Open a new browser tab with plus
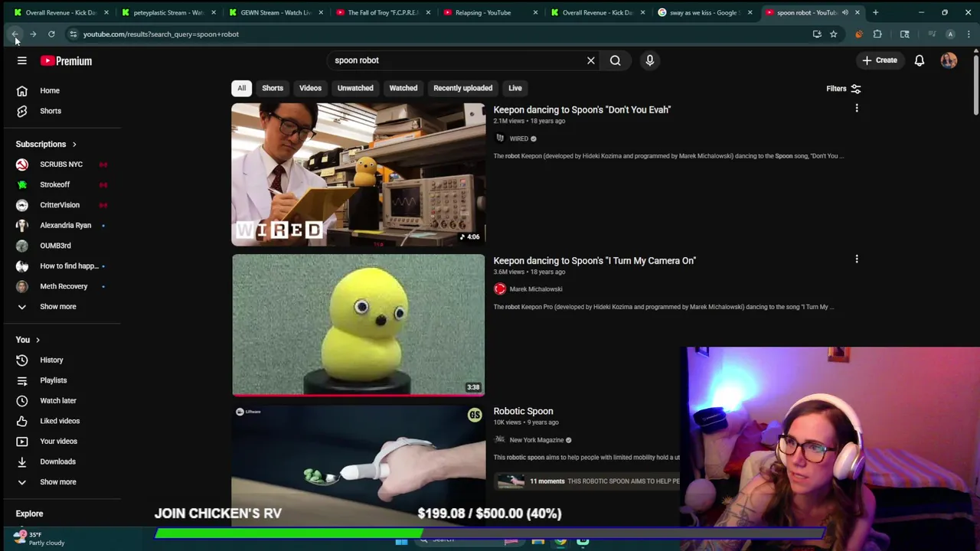This screenshot has width=980, height=551. click(875, 12)
